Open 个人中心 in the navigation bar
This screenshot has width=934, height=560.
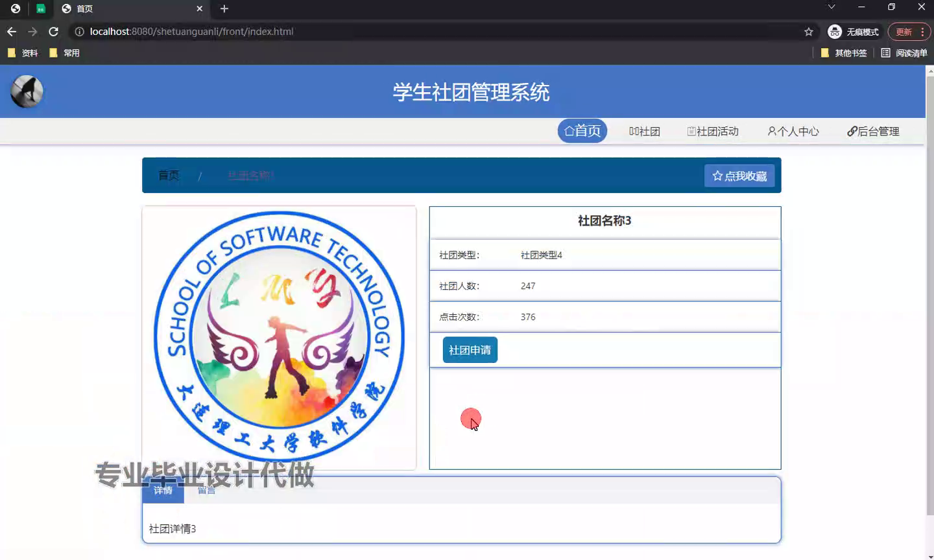(x=793, y=132)
